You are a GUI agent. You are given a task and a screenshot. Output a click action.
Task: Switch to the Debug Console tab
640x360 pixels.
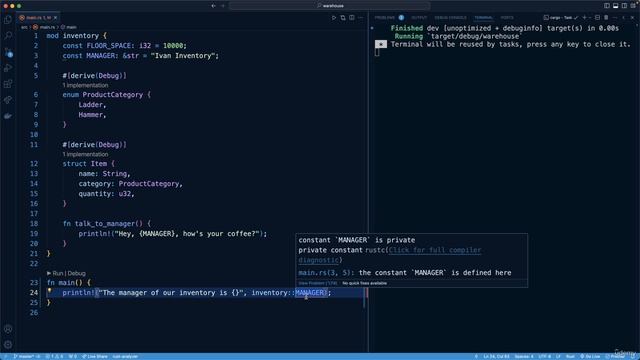coord(450,18)
